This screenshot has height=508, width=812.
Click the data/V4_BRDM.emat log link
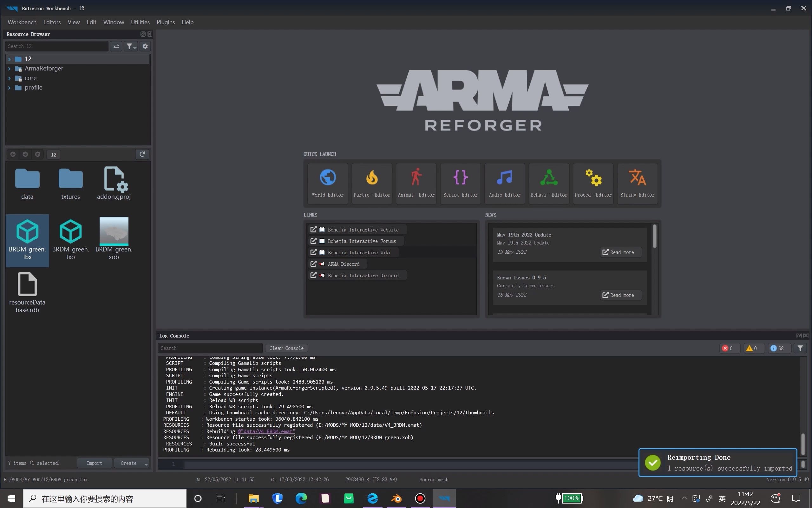pos(266,431)
